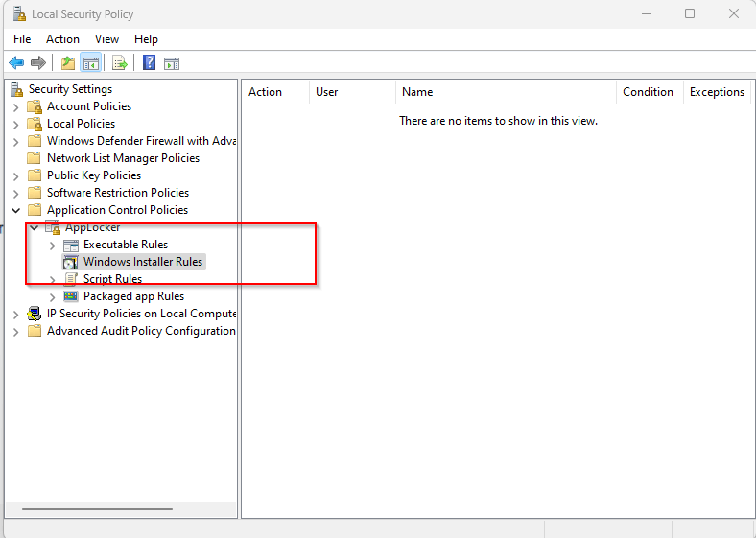Viewport: 756px width, 538px height.
Task: Click the Security Settings root icon
Action: 17,89
